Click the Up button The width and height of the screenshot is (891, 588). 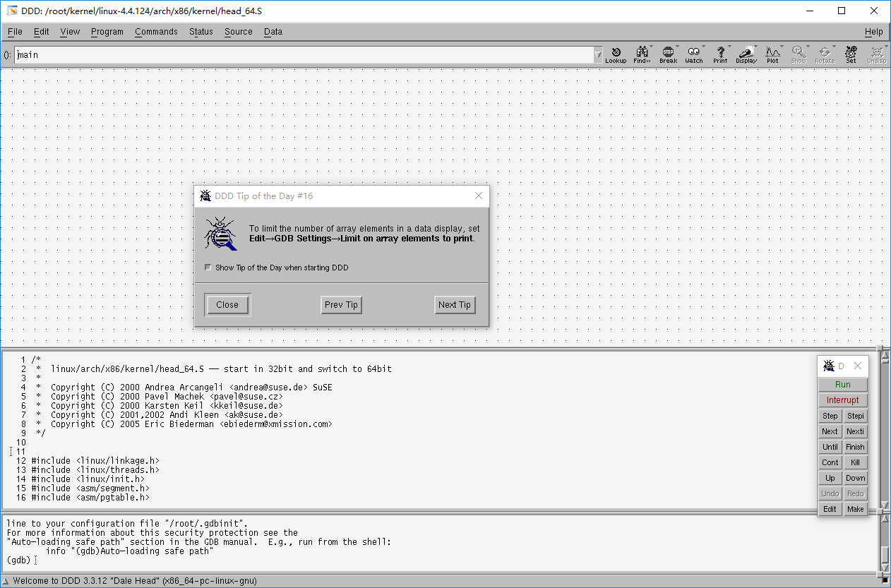point(830,478)
